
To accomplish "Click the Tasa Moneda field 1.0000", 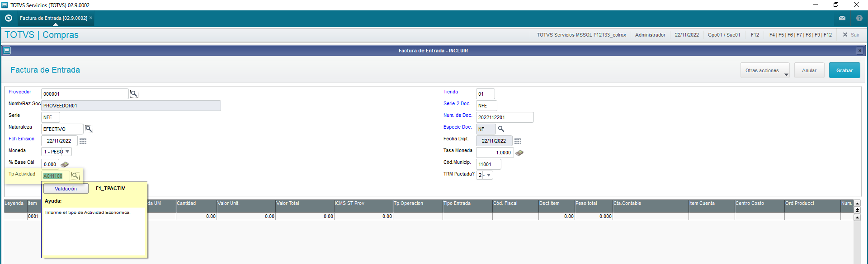I will (x=495, y=153).
